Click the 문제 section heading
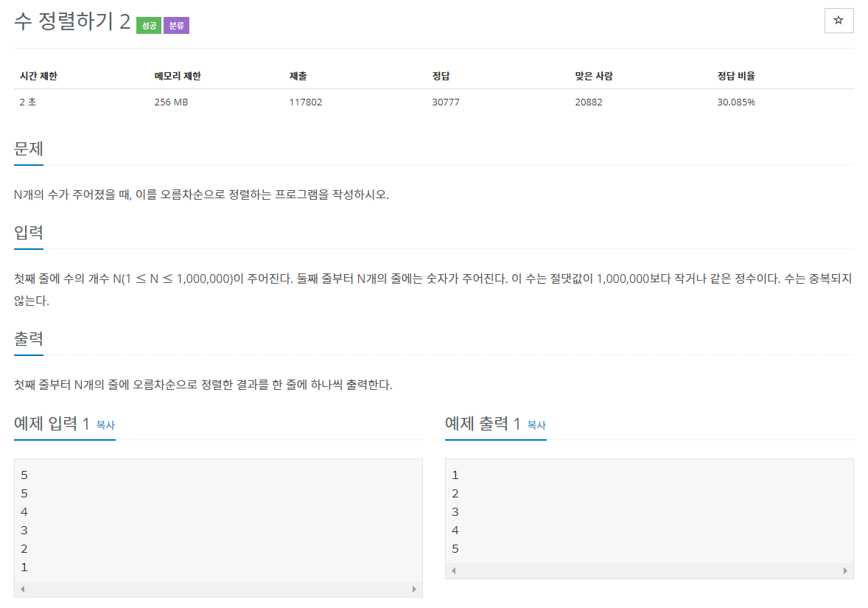This screenshot has height=608, width=868. (x=28, y=148)
